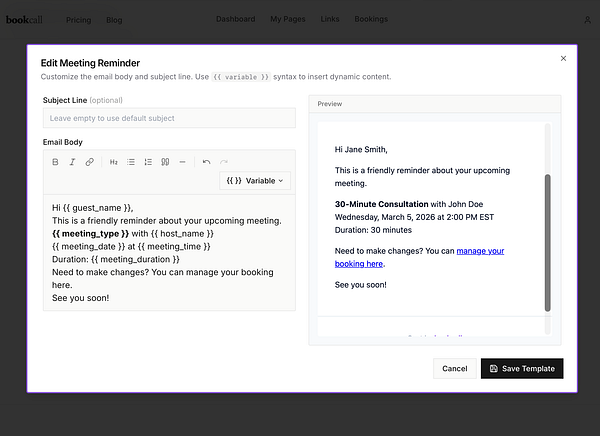600x436 pixels.
Task: Click inside the Email Body text area
Action: pyautogui.click(x=169, y=253)
